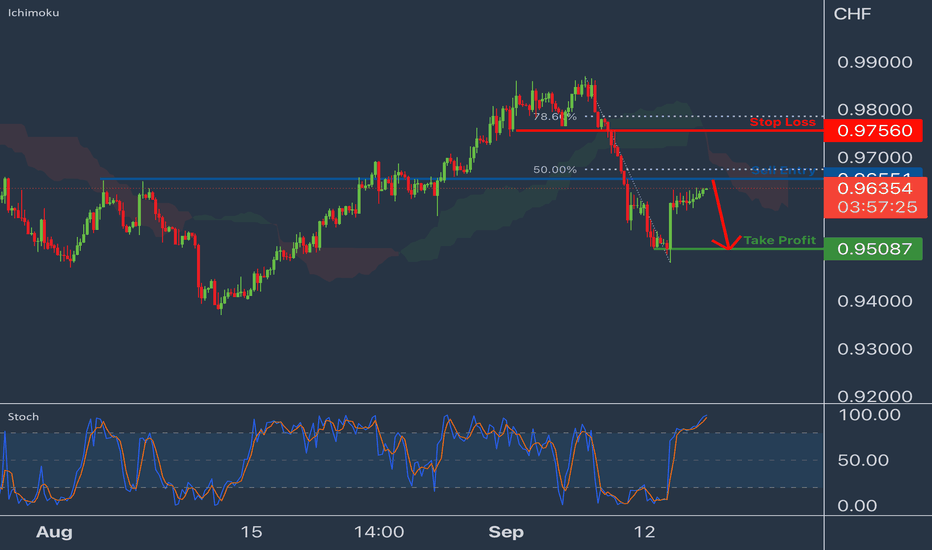Click the 0.00 stochastic scale value

coord(857,506)
